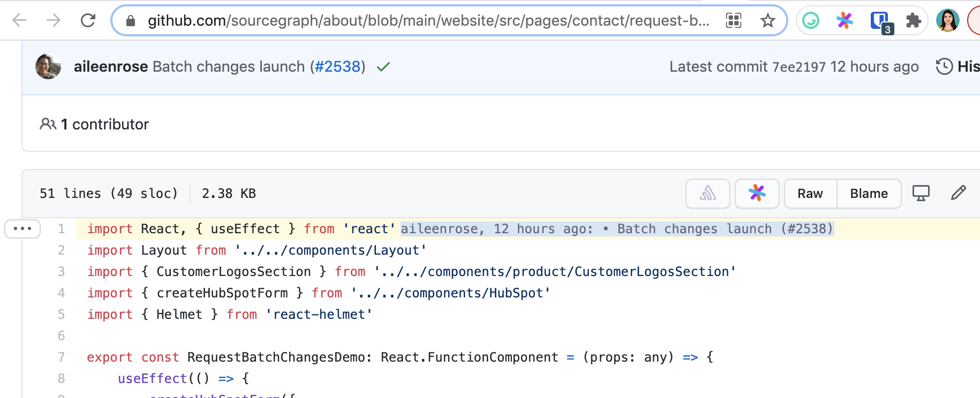Select line number 5
The image size is (980, 398).
[61, 315]
